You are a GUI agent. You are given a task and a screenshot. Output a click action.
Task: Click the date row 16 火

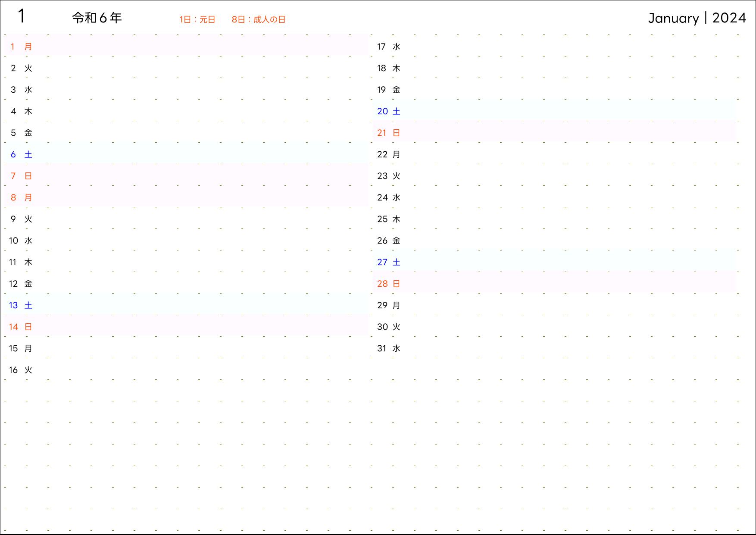(x=187, y=369)
